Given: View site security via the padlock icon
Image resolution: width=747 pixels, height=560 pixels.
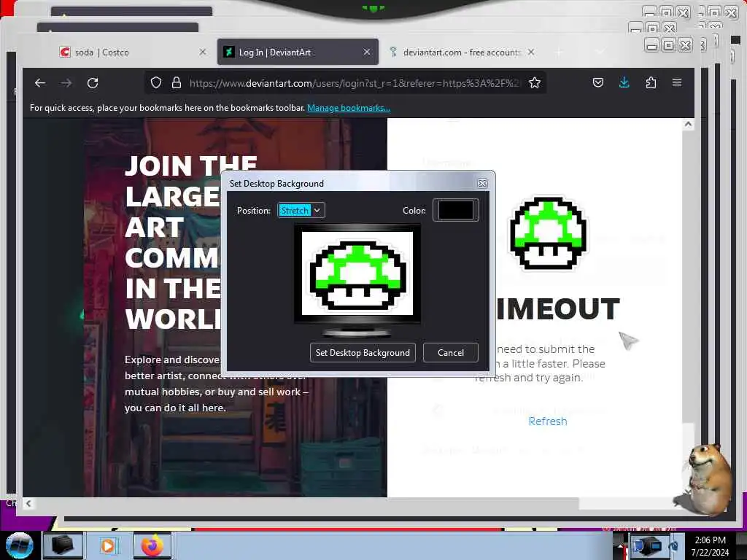Looking at the screenshot, I should point(177,83).
